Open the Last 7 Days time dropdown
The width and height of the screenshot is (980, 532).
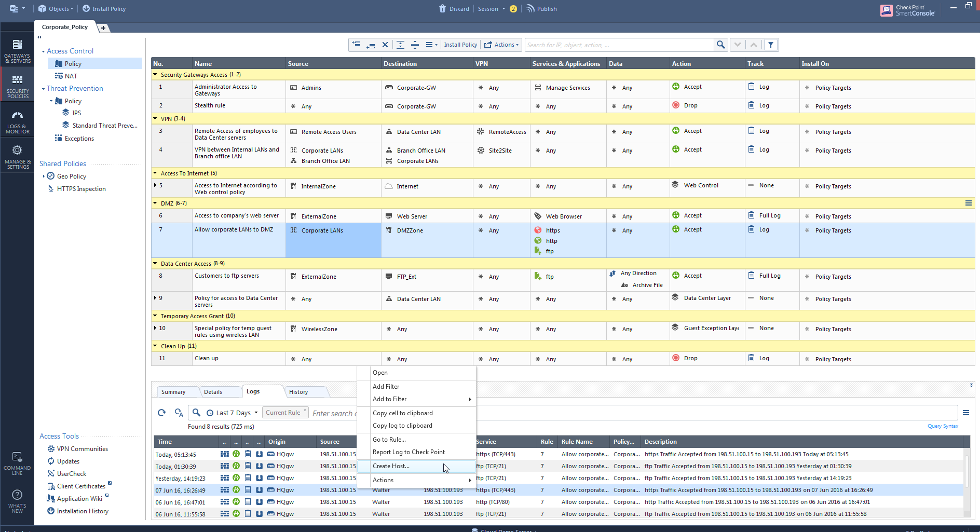point(233,413)
